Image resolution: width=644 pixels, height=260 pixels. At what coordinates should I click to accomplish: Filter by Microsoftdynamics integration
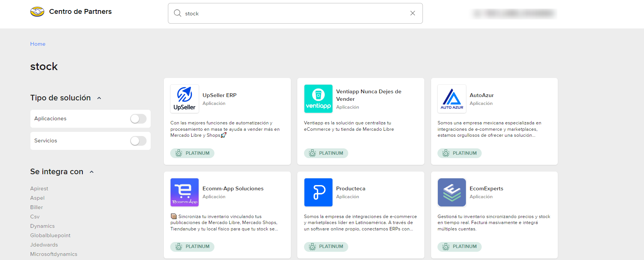click(54, 254)
